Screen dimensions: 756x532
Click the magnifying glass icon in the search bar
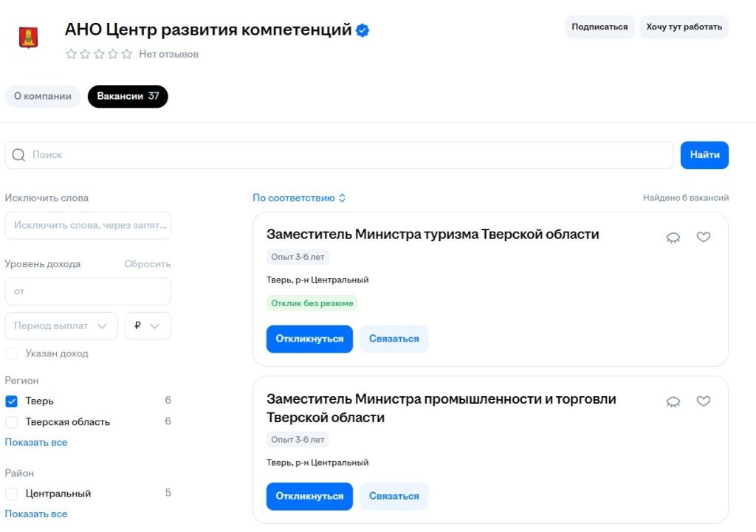click(x=18, y=155)
